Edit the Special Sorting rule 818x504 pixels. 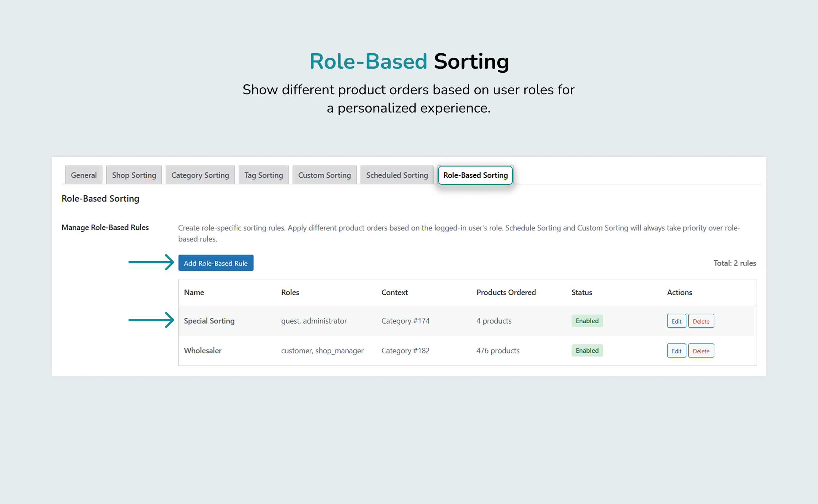coord(676,321)
